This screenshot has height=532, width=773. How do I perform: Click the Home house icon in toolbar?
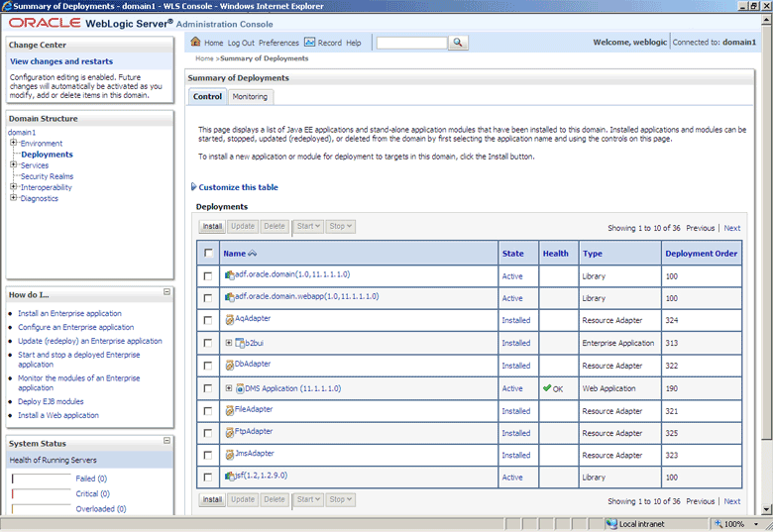click(195, 42)
